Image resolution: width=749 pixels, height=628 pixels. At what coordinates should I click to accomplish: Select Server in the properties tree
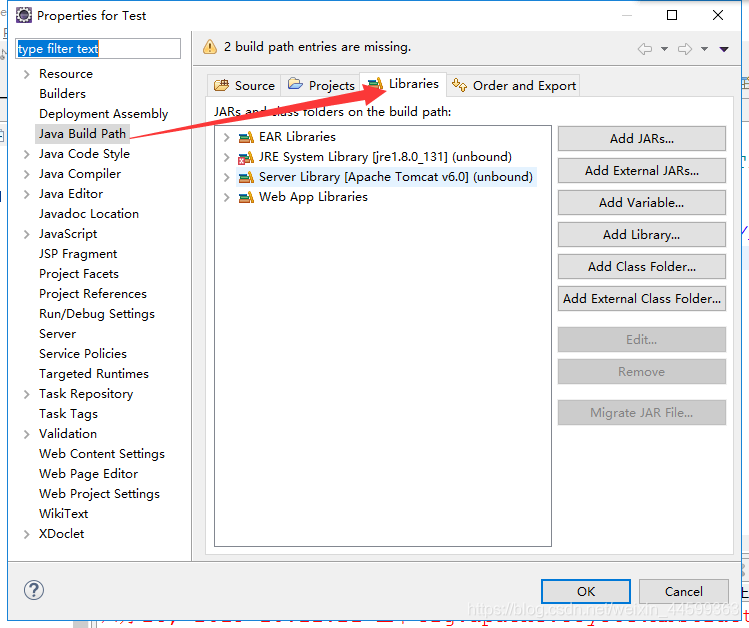(x=57, y=334)
